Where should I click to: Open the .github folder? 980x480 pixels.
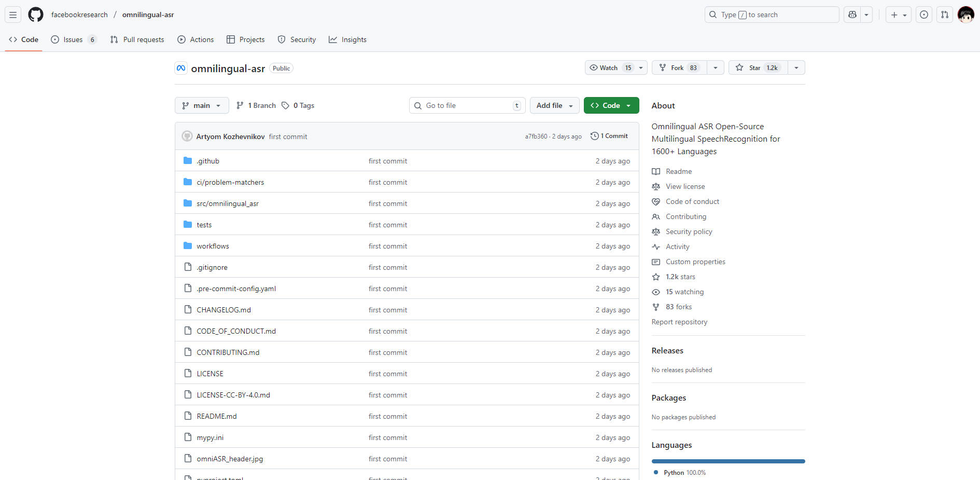(x=208, y=161)
